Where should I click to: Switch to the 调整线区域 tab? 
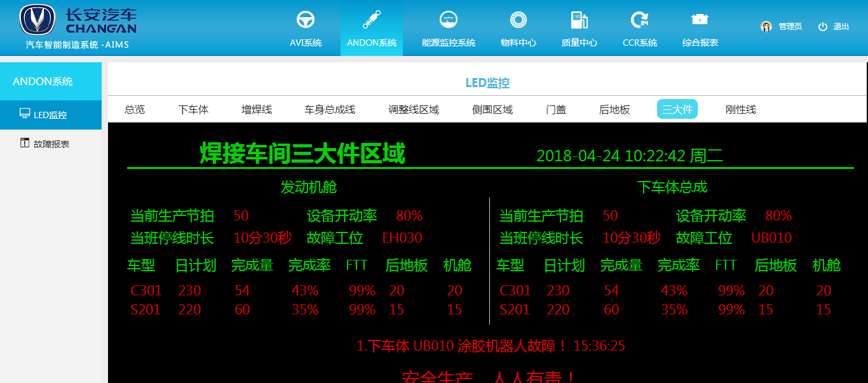[x=414, y=109]
